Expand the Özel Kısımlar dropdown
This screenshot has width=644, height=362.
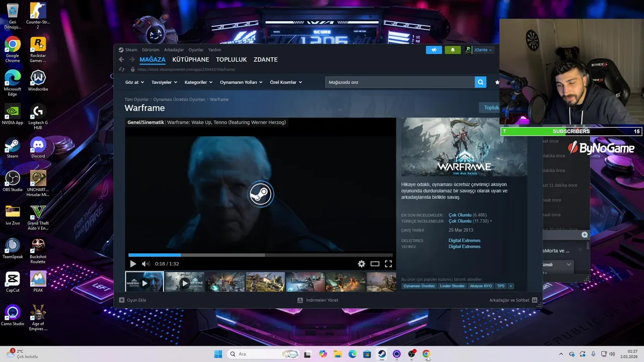pos(286,82)
